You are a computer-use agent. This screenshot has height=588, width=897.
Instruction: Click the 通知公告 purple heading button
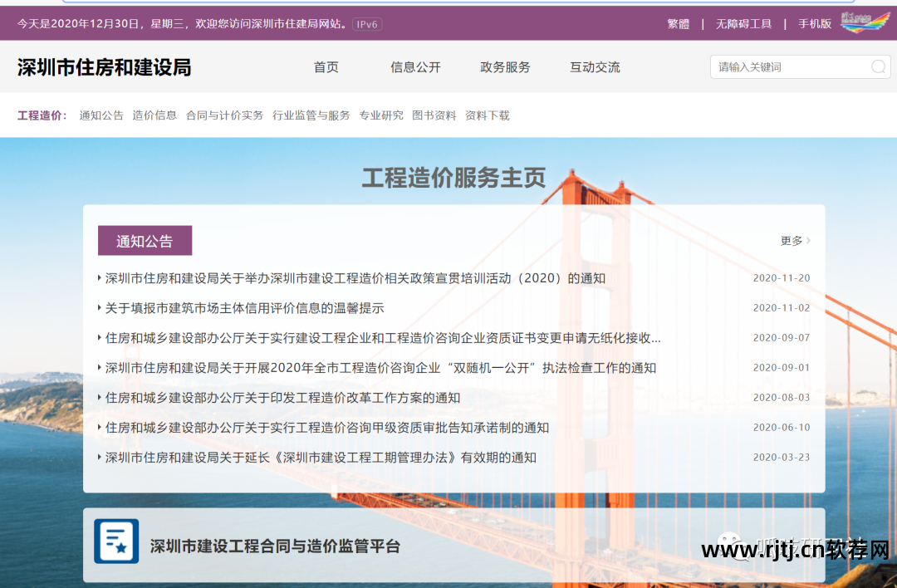point(145,241)
